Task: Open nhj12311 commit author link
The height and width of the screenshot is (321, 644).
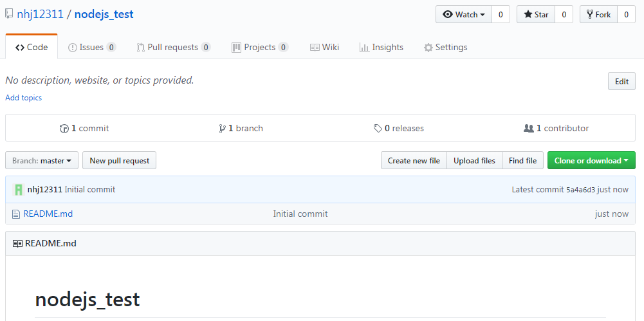Action: point(45,190)
